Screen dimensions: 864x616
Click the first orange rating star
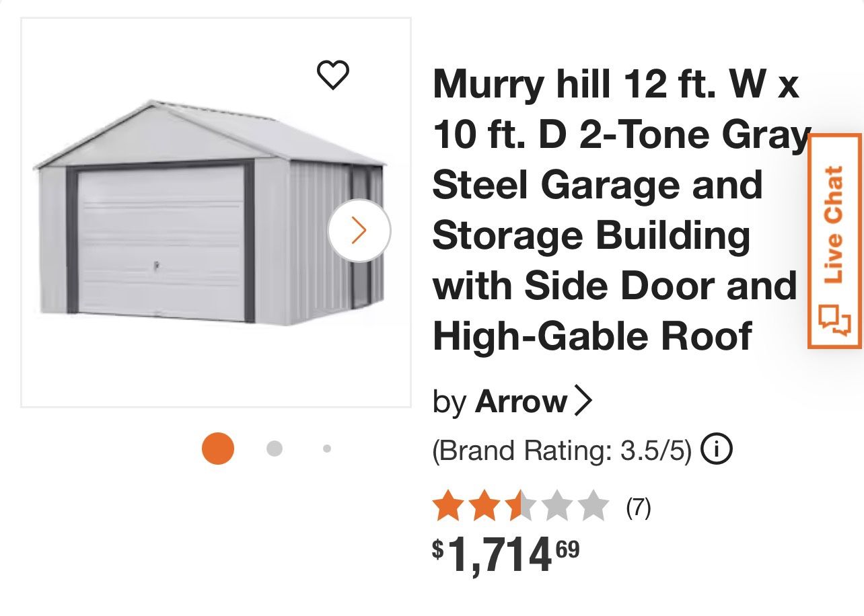pyautogui.click(x=446, y=506)
